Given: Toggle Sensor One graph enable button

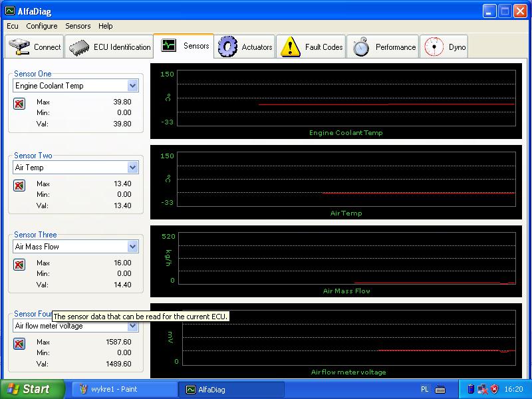Looking at the screenshot, I should [19, 104].
